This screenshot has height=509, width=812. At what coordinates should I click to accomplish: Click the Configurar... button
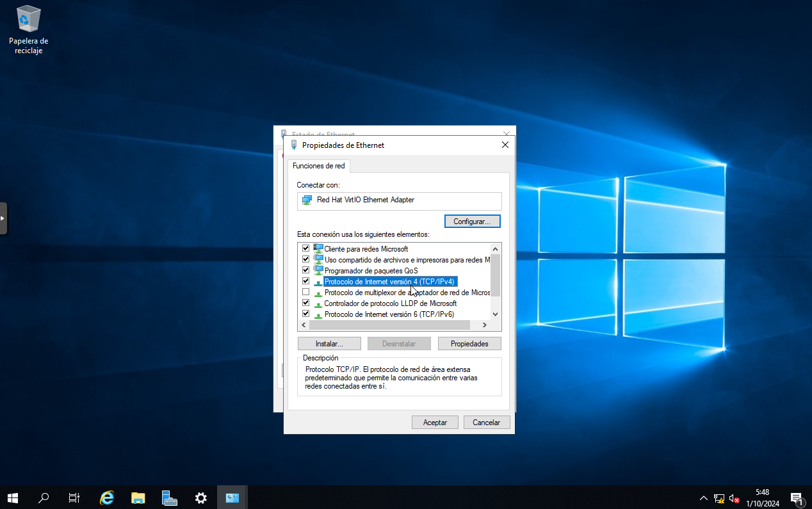[x=472, y=222]
